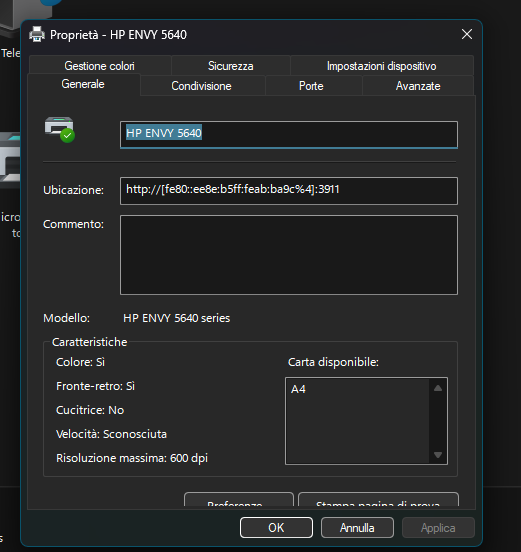Go to the Avanzate tab
Screen dimensions: 521x552
[x=418, y=86]
